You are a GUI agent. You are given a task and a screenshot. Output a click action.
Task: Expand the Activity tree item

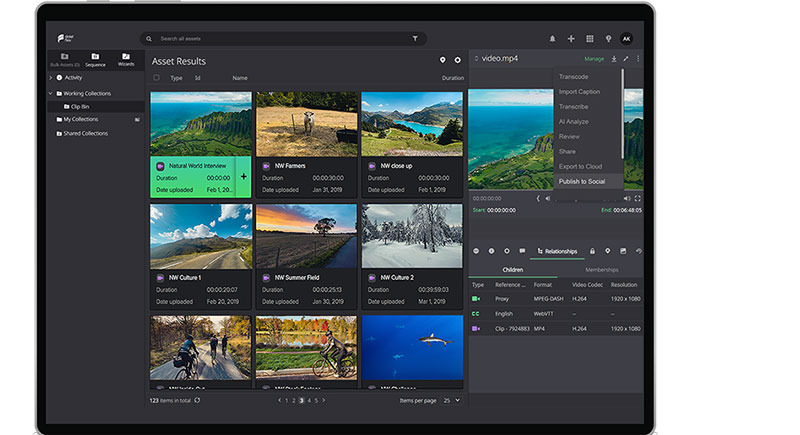click(51, 77)
